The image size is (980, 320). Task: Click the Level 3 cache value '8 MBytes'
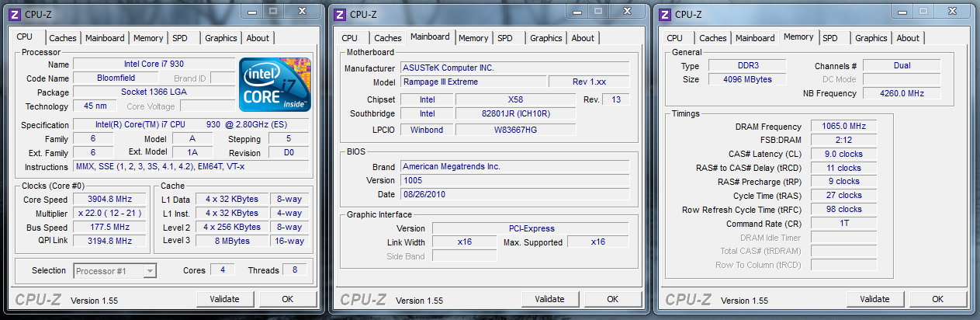click(231, 241)
